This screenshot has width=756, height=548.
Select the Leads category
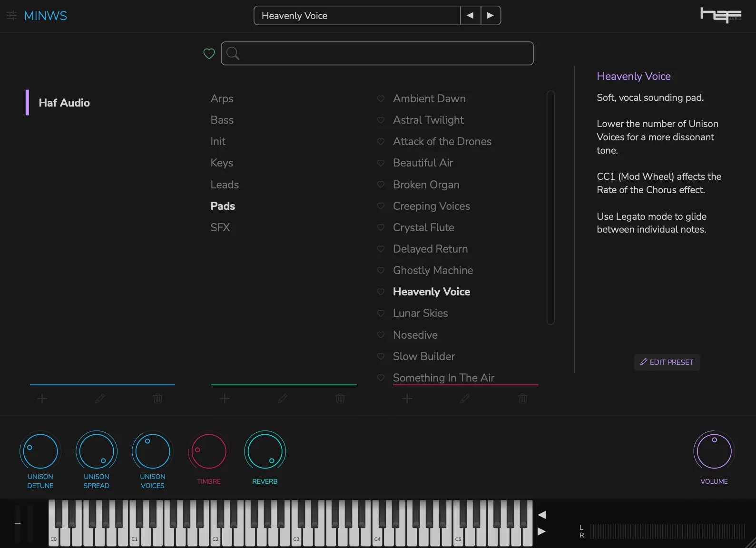pos(225,185)
